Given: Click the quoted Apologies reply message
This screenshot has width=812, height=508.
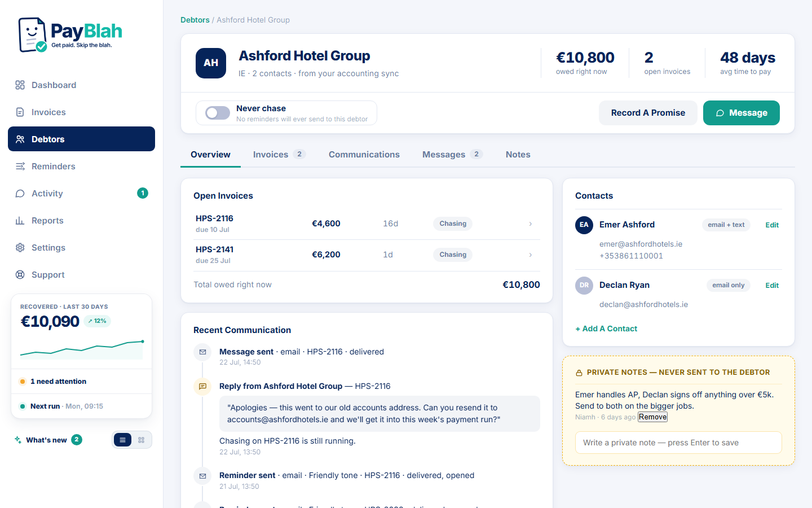Looking at the screenshot, I should [379, 414].
